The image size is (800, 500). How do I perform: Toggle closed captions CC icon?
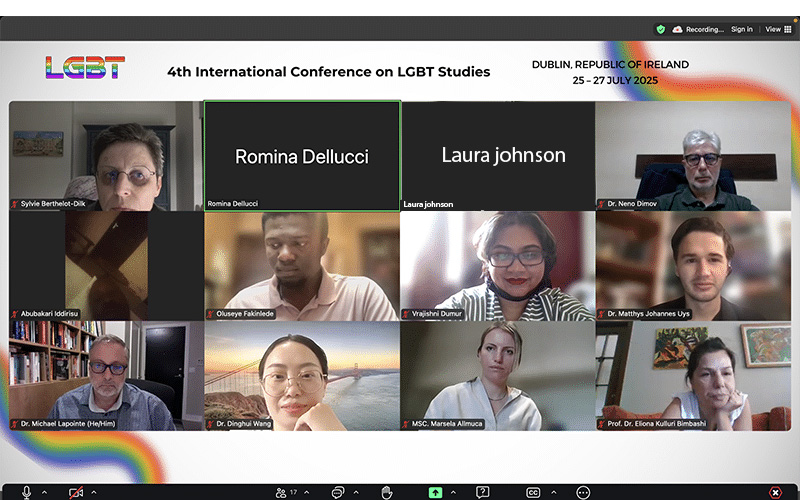click(x=533, y=492)
